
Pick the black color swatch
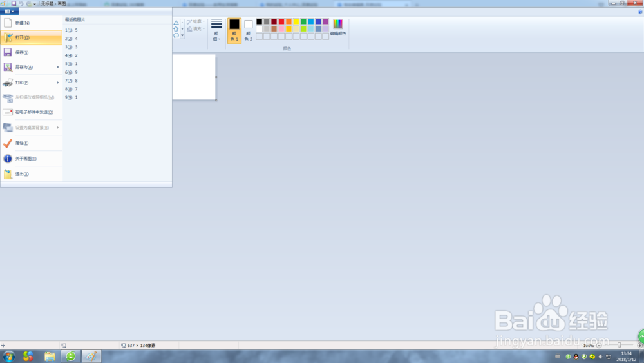point(259,21)
